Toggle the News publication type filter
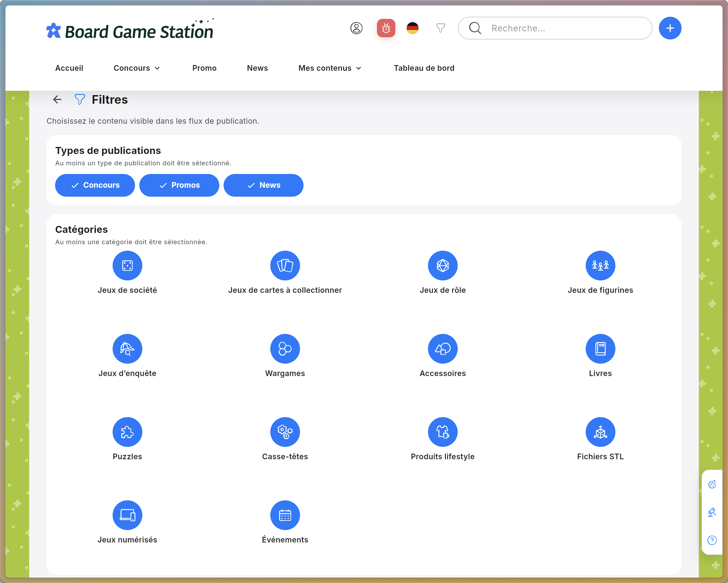The height and width of the screenshot is (583, 728). (x=263, y=185)
